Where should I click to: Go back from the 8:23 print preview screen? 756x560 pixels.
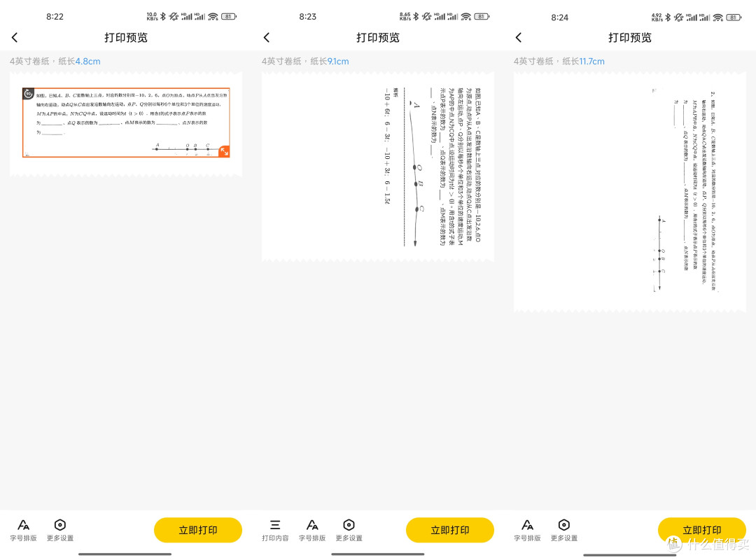tap(267, 38)
